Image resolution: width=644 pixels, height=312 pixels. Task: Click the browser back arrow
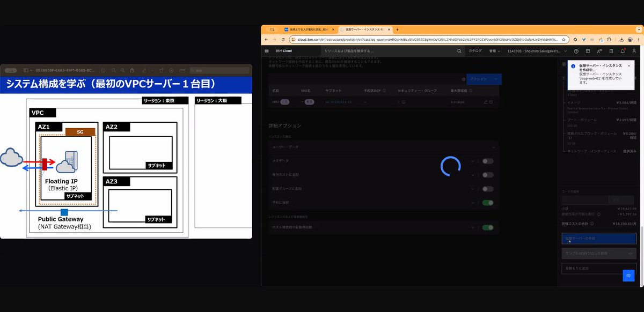click(267, 39)
